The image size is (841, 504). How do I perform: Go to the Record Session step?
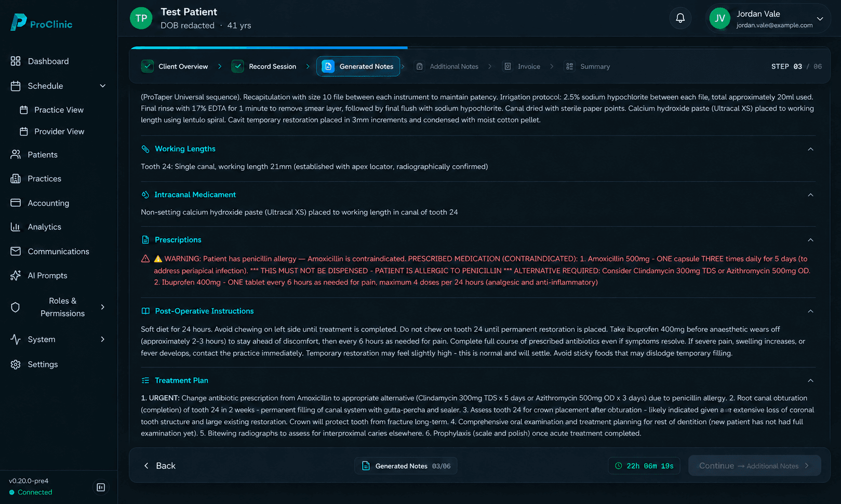coord(264,66)
